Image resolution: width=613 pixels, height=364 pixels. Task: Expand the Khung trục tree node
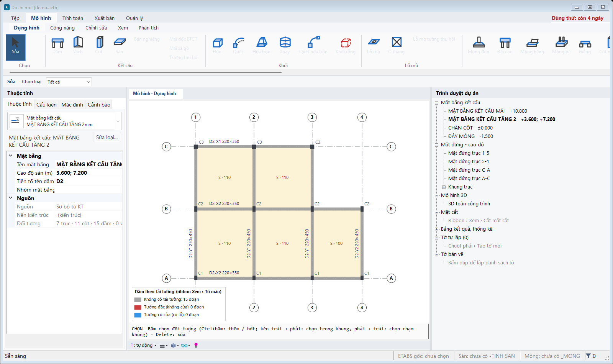(x=444, y=187)
